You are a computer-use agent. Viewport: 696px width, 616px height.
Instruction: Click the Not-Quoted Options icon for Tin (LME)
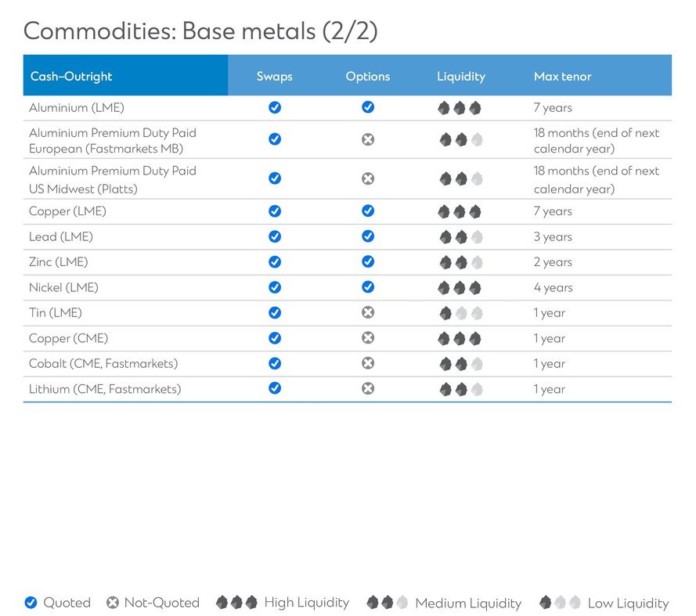pyautogui.click(x=368, y=313)
